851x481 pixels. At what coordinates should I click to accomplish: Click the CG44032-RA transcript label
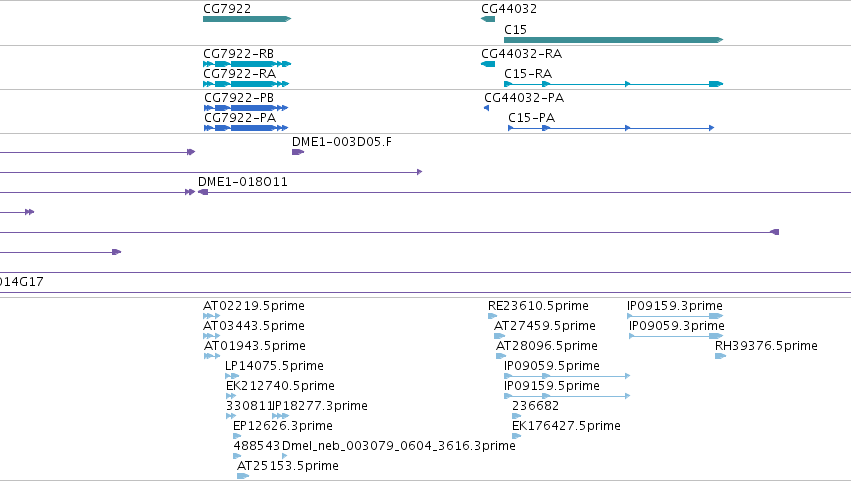(522, 54)
